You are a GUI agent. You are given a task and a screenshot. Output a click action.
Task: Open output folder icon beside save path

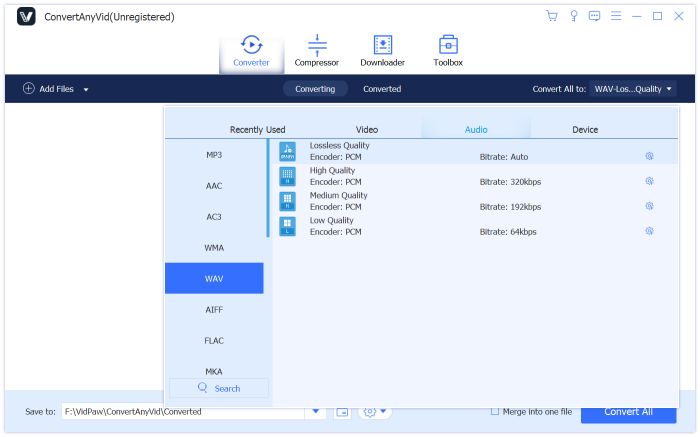click(x=341, y=412)
